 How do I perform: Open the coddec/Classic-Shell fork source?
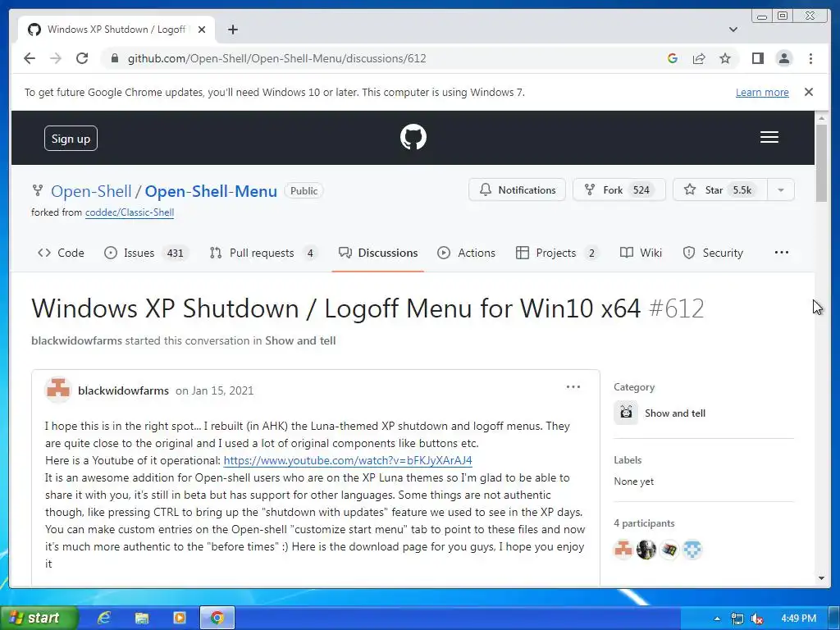pyautogui.click(x=130, y=212)
